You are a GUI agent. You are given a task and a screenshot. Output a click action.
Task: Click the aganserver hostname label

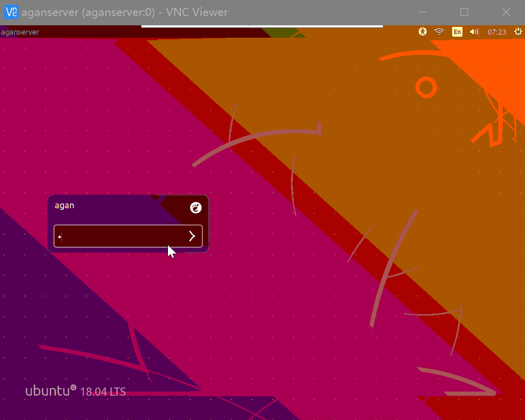click(x=20, y=32)
